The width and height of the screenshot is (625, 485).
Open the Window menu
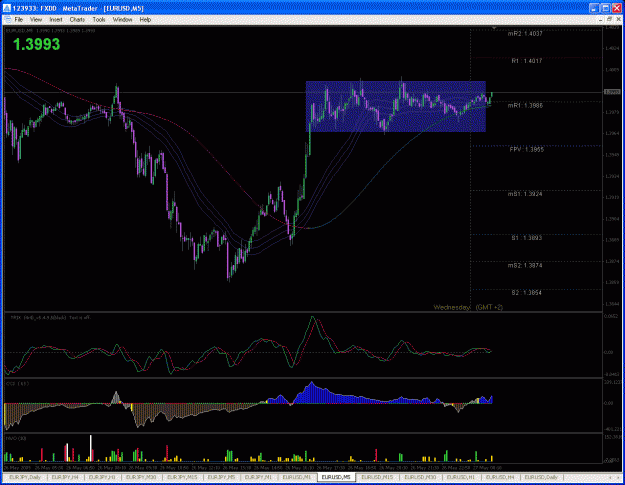click(x=122, y=20)
